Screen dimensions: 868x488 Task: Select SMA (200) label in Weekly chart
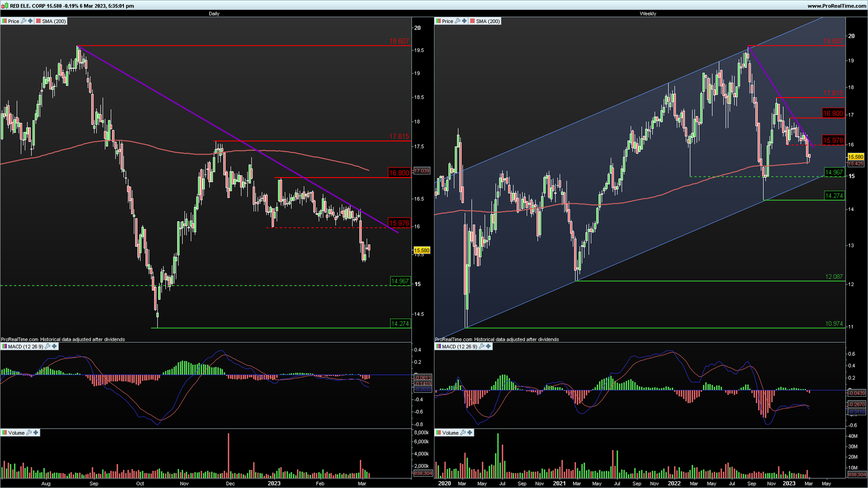tap(488, 21)
